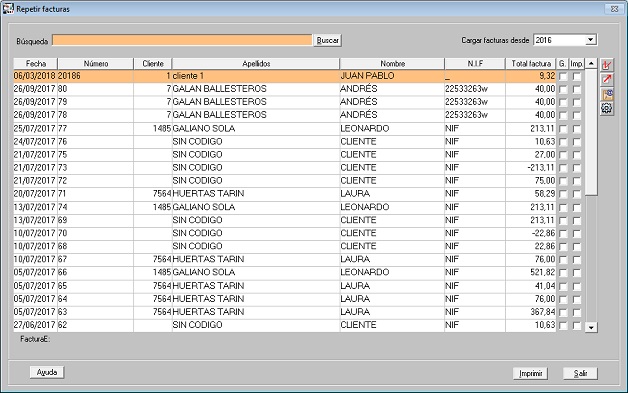Select the 13/07/2017 invoice 74 row
The height and width of the screenshot is (393, 628).
click(285, 207)
